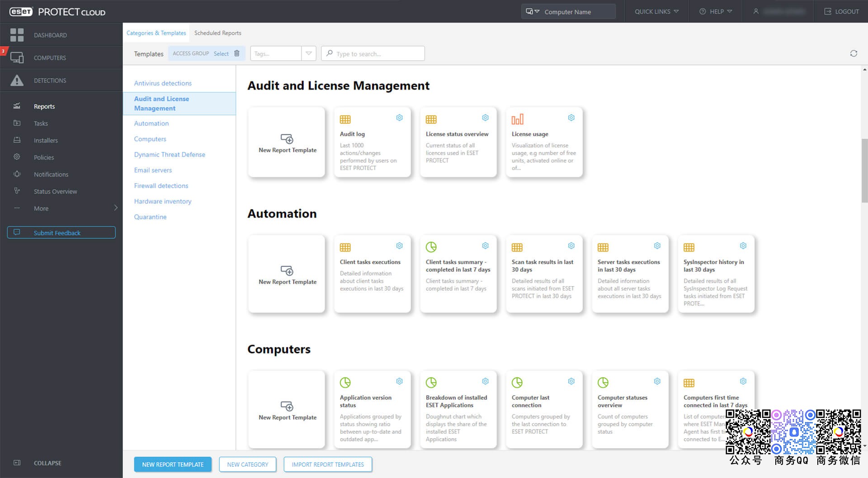Open gear menu on SysInspector history card
The width and height of the screenshot is (868, 478).
pos(743,246)
